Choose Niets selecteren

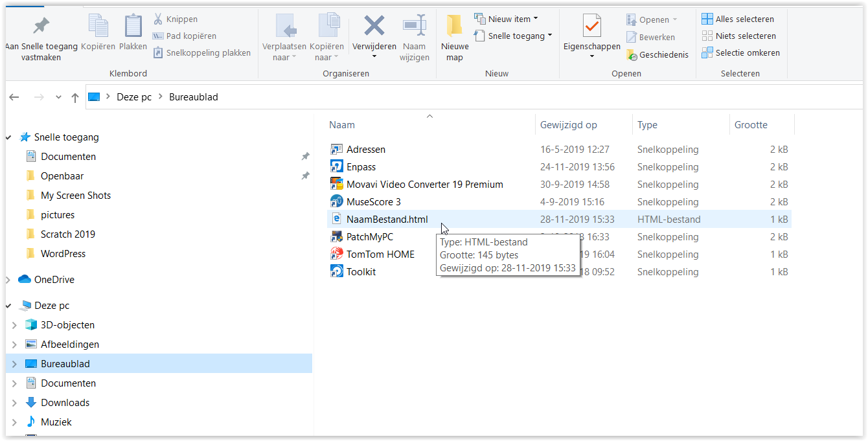(738, 36)
